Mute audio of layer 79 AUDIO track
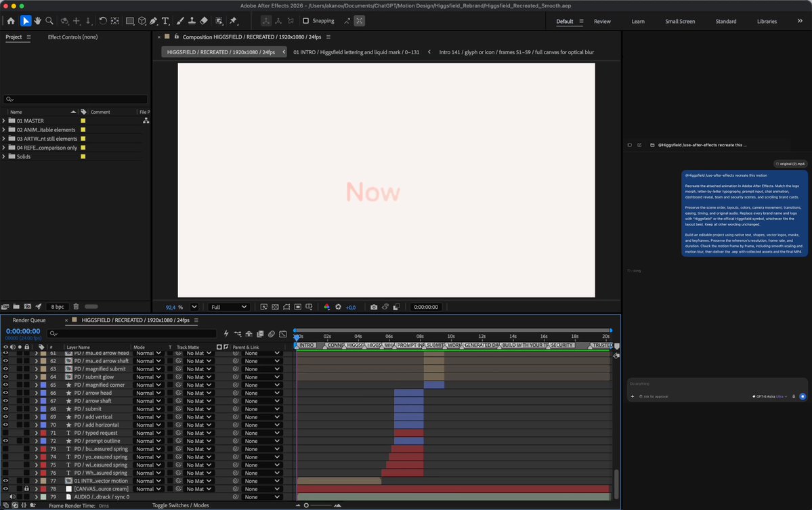Image resolution: width=812 pixels, height=510 pixels. pyautogui.click(x=12, y=497)
